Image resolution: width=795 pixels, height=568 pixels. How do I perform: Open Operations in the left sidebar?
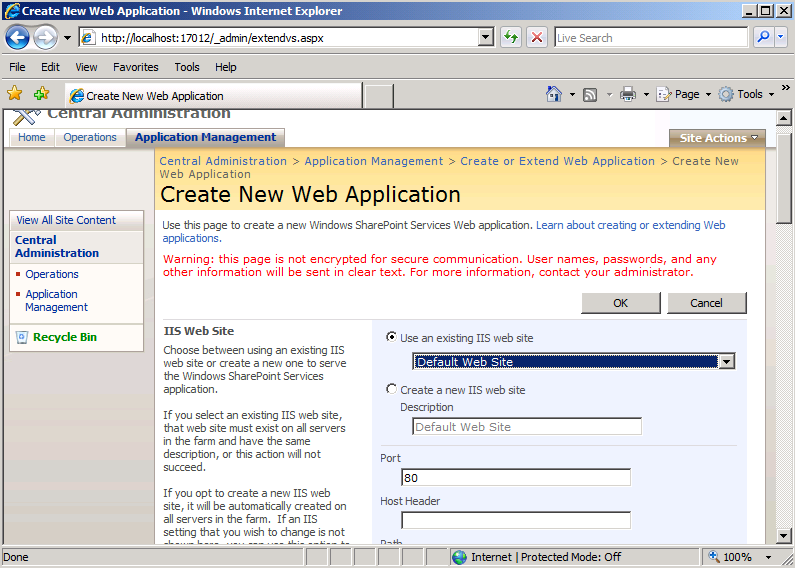click(52, 274)
